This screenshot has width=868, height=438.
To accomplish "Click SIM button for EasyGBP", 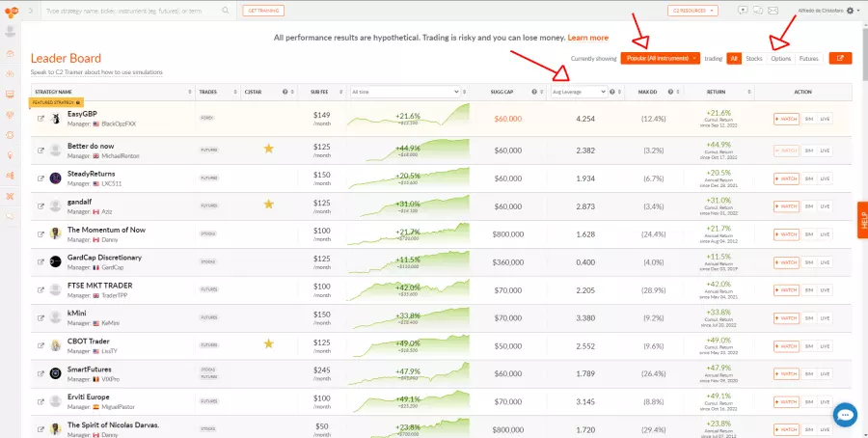I will pyautogui.click(x=809, y=119).
